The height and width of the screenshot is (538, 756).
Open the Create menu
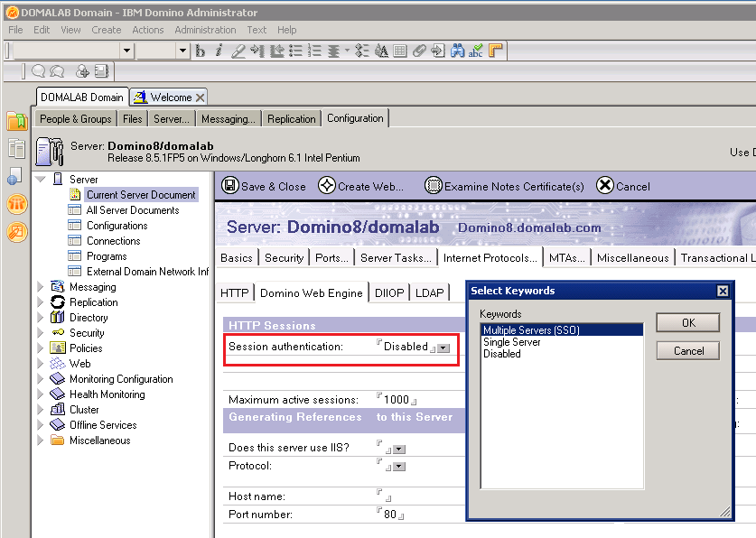[107, 30]
